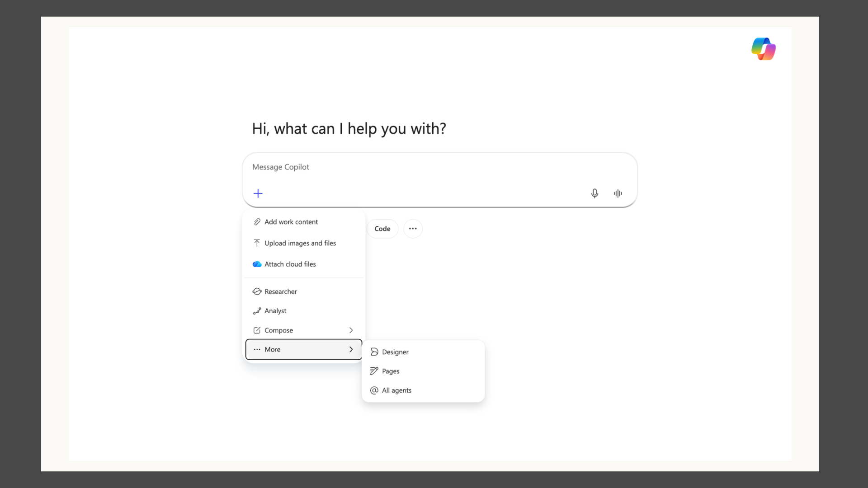The height and width of the screenshot is (488, 868).
Task: Click the Pages pen icon in submenu
Action: (374, 371)
